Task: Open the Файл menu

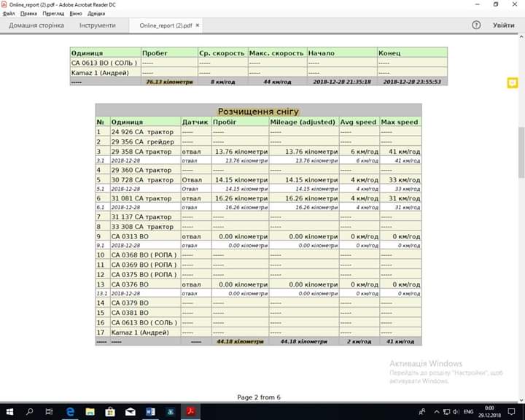Action: tap(9, 14)
